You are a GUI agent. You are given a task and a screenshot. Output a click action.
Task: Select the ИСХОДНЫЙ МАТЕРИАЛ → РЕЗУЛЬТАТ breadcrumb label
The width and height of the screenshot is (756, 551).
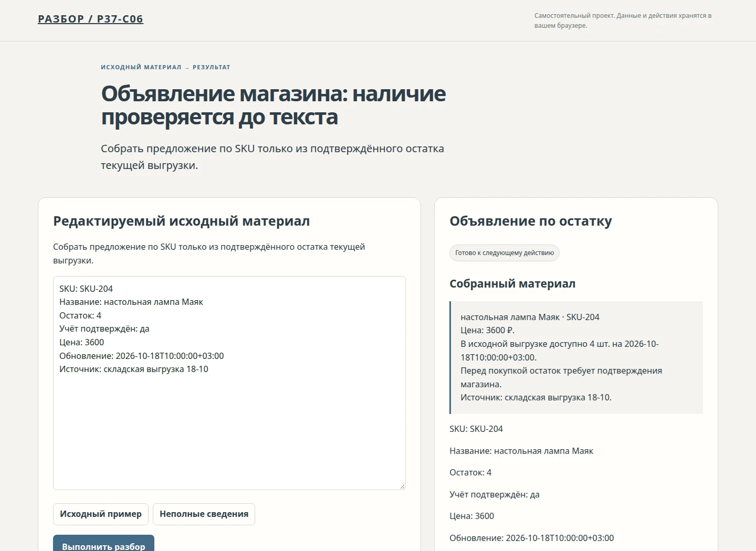pyautogui.click(x=165, y=67)
